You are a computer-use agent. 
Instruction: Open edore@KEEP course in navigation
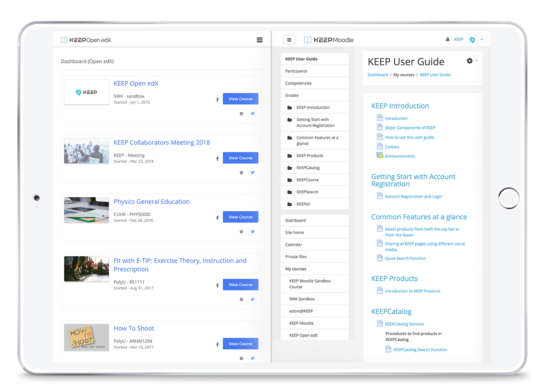click(x=314, y=311)
